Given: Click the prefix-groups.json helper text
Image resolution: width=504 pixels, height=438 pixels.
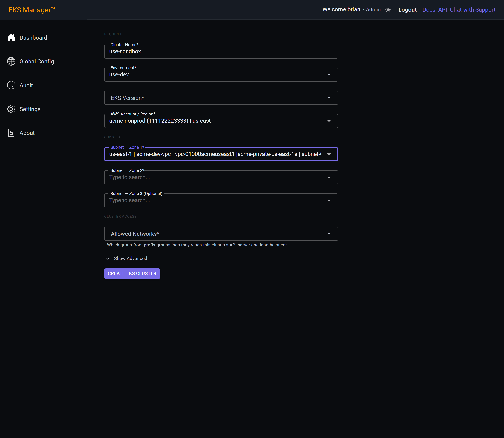Looking at the screenshot, I should [x=197, y=245].
